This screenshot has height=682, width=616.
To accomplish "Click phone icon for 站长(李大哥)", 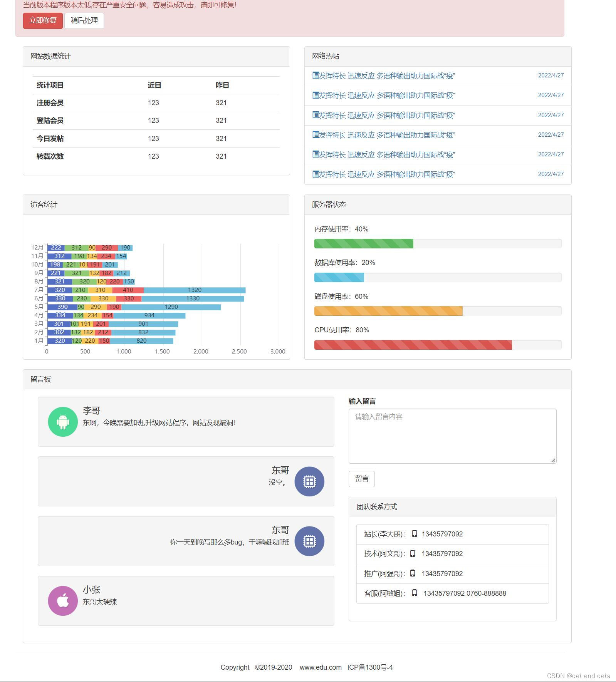I will pyautogui.click(x=415, y=534).
